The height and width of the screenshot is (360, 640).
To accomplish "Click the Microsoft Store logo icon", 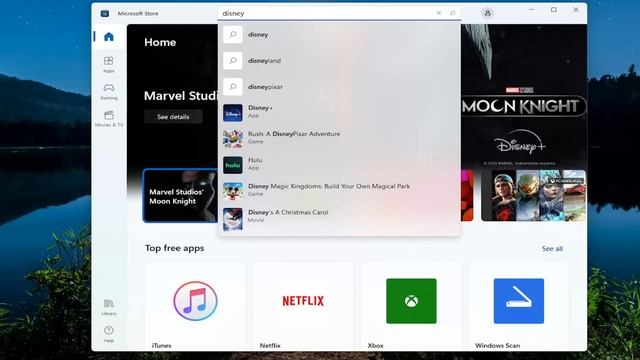I will pyautogui.click(x=104, y=13).
